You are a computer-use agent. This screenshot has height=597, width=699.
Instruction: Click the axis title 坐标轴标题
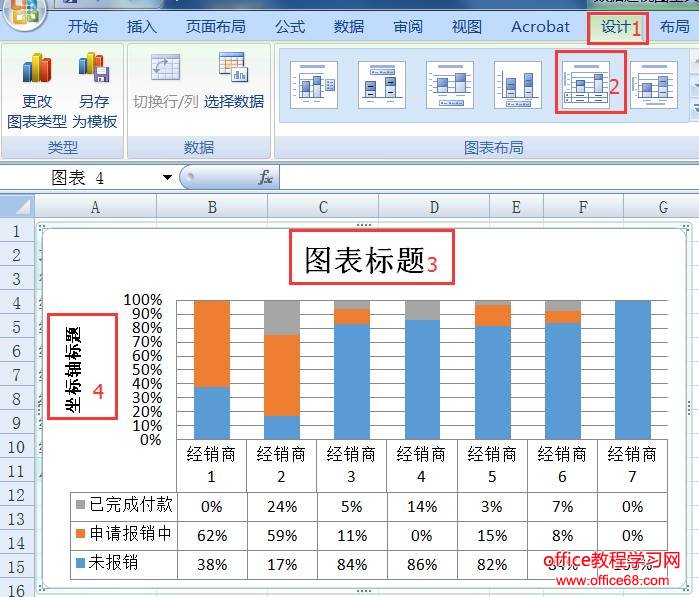point(73,369)
